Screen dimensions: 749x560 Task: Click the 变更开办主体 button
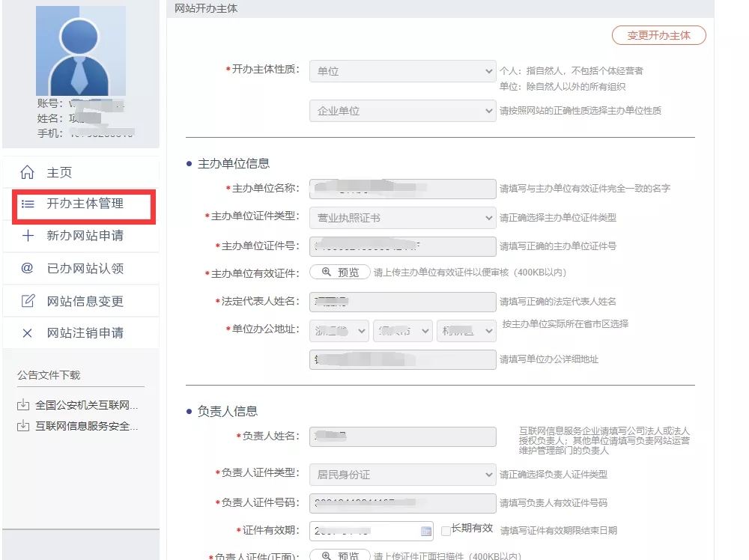click(x=658, y=35)
